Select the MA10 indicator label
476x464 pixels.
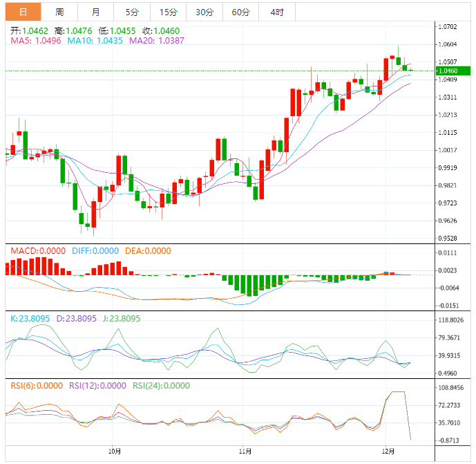(95, 41)
